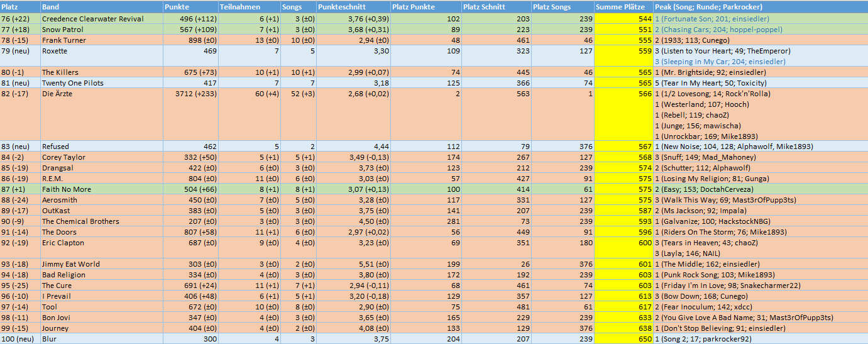Click the 'Drangsal' cell
Image resolution: width=868 pixels, height=344 pixels.
pyautogui.click(x=101, y=168)
